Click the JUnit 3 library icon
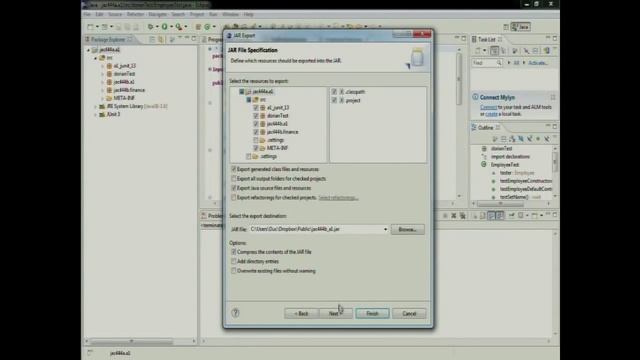640x360 pixels. click(102, 114)
